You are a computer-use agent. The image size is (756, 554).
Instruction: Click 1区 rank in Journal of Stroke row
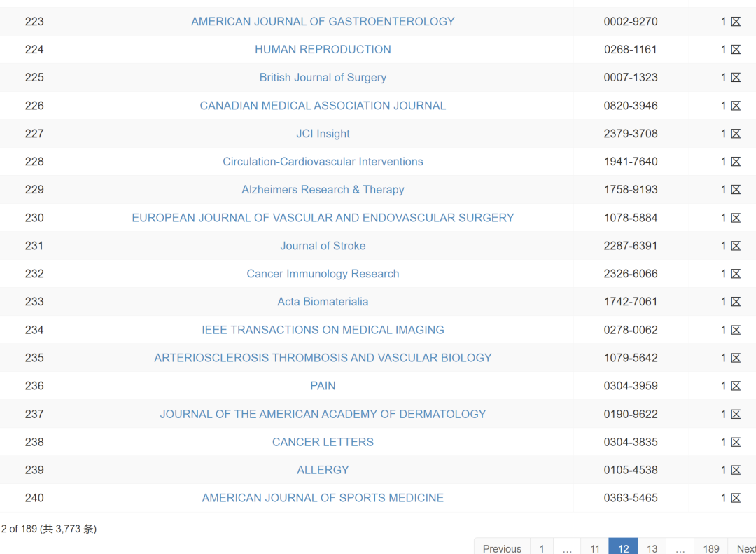tap(731, 246)
